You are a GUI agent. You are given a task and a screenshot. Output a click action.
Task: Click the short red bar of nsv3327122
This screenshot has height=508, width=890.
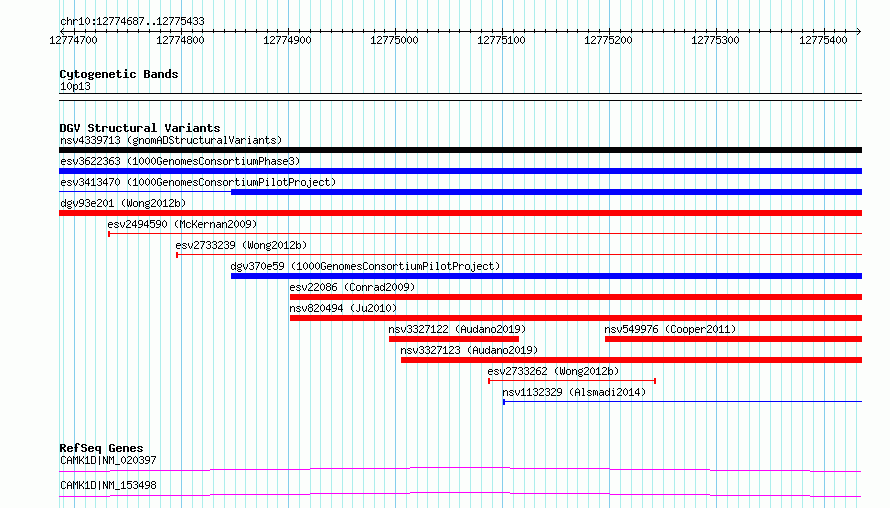pyautogui.click(x=454, y=339)
